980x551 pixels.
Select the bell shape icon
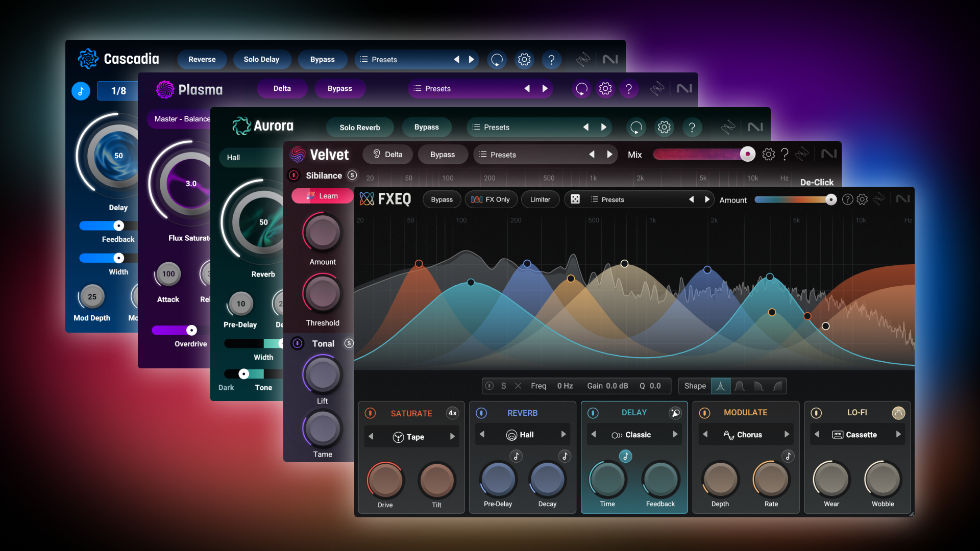(x=721, y=386)
